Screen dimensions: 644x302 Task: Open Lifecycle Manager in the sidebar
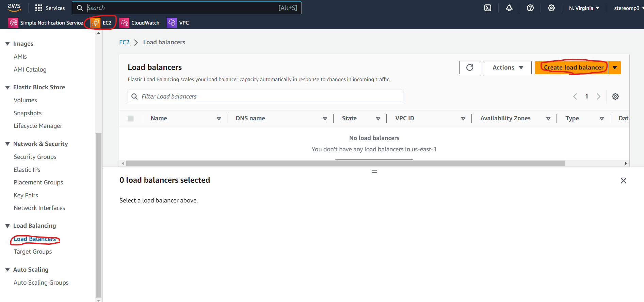[38, 126]
